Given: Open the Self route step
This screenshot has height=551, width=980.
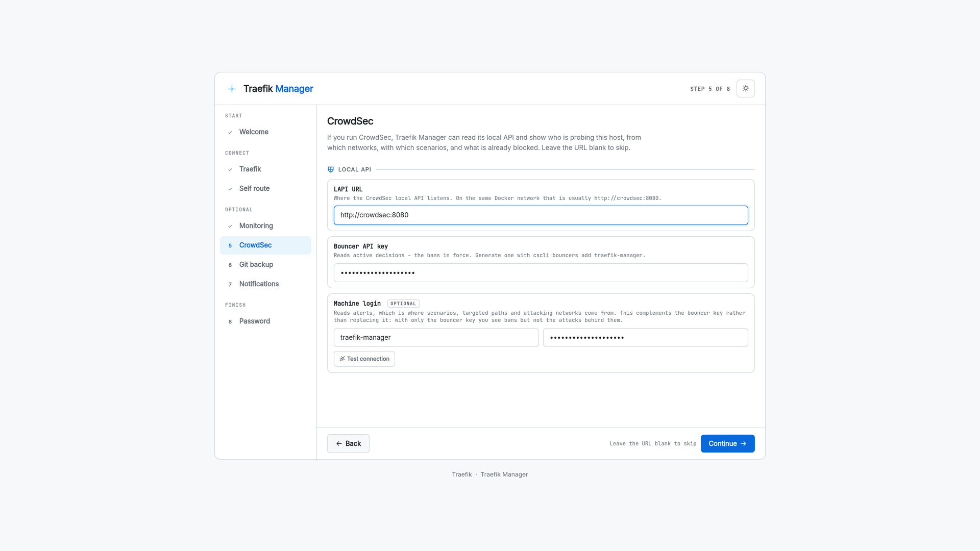Looking at the screenshot, I should [x=265, y=189].
